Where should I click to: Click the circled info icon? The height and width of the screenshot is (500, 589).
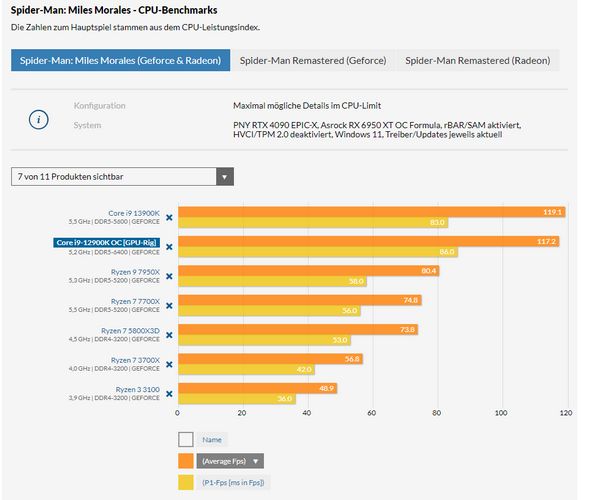click(39, 120)
